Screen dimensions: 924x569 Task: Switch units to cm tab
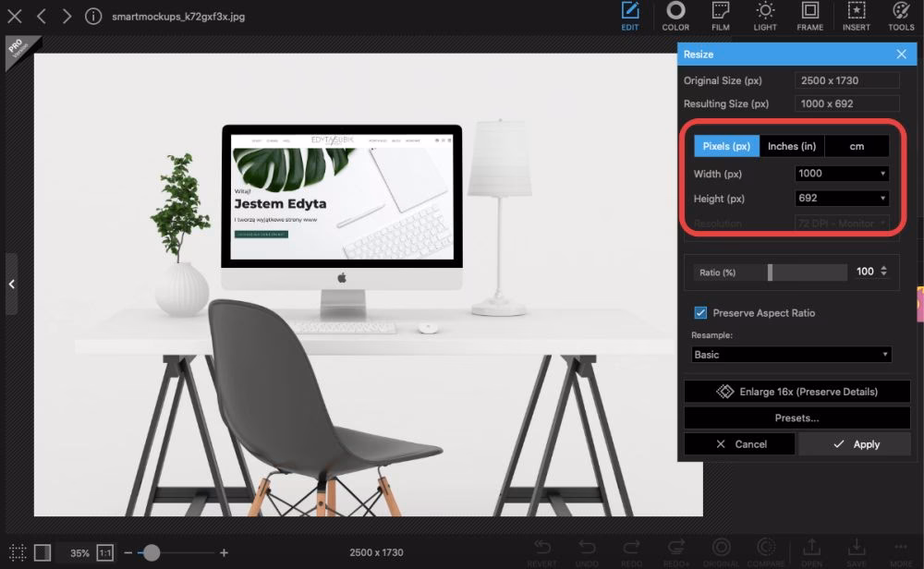pyautogui.click(x=857, y=146)
